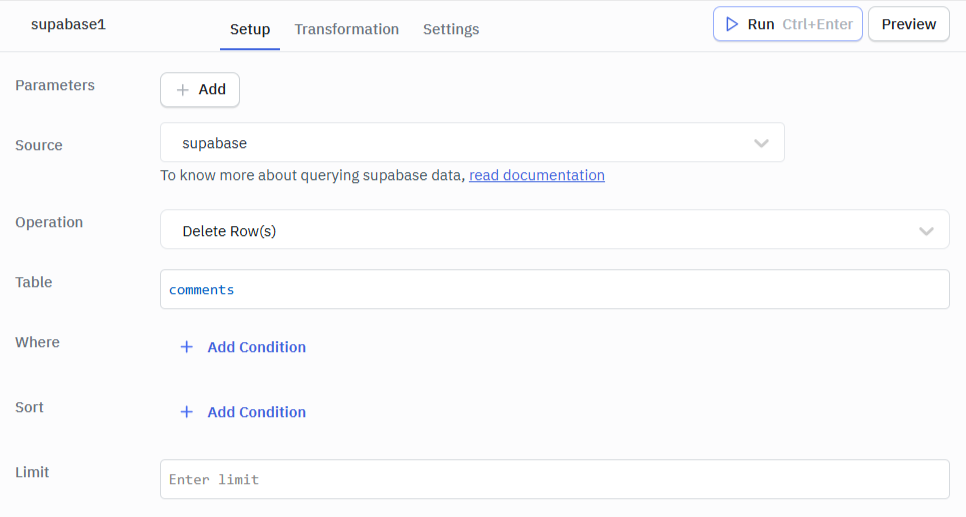Click the Table input containing comments
The height and width of the screenshot is (517, 966).
554,289
